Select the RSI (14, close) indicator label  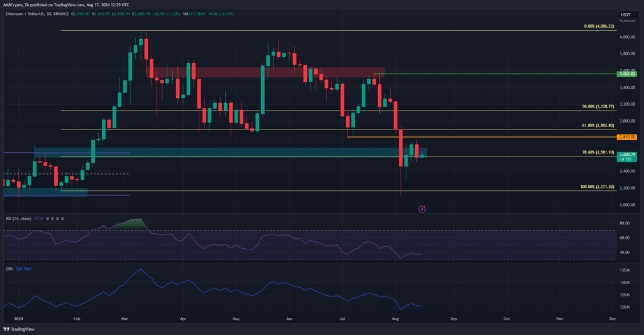(x=17, y=218)
